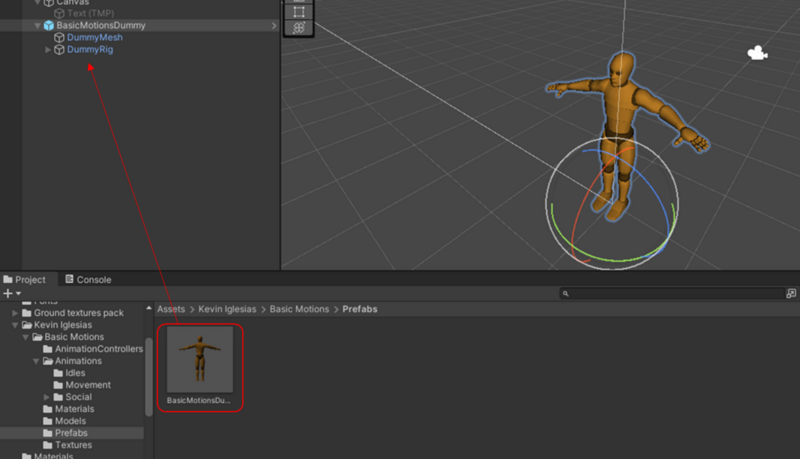Click the Console tab's icon
Image resolution: width=800 pixels, height=459 pixels.
coord(69,279)
